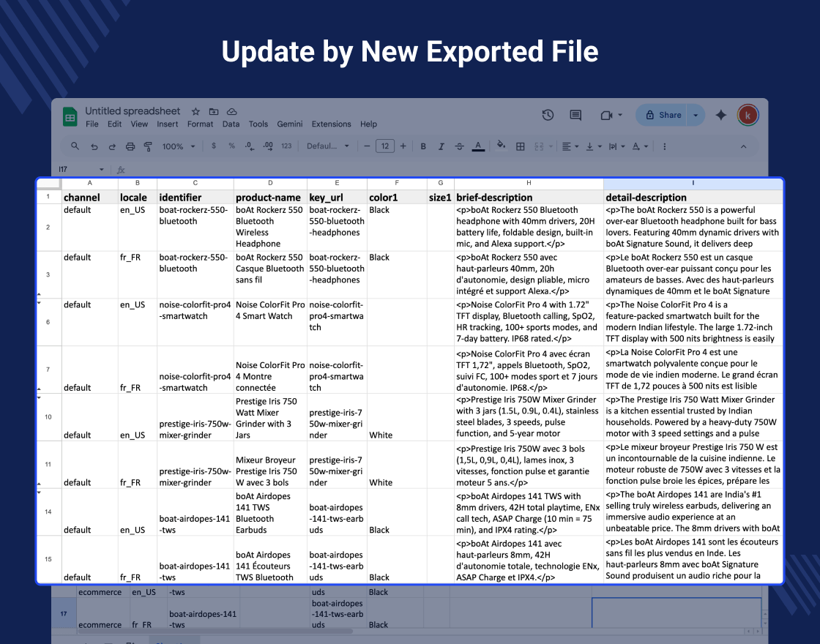820x644 pixels.
Task: Click the merge cells icon
Action: (539, 147)
